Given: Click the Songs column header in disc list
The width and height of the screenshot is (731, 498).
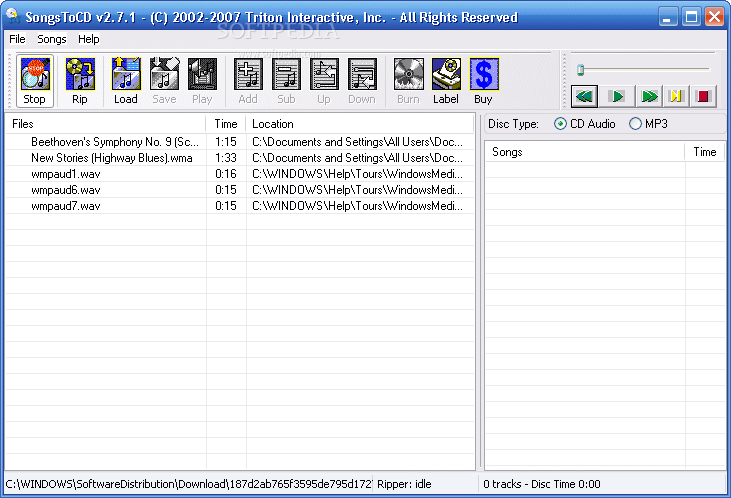Looking at the screenshot, I should tap(585, 152).
